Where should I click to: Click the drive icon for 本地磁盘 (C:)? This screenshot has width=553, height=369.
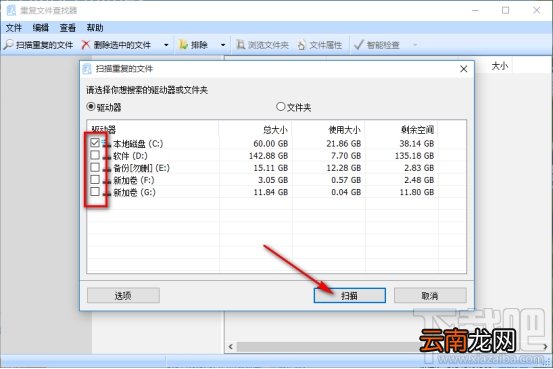coord(107,144)
